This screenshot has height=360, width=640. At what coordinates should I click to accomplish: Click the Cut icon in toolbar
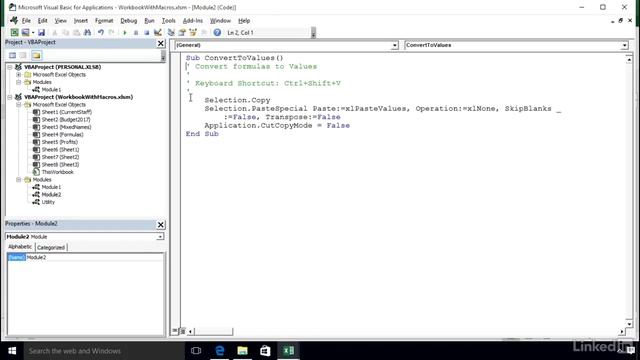55,32
